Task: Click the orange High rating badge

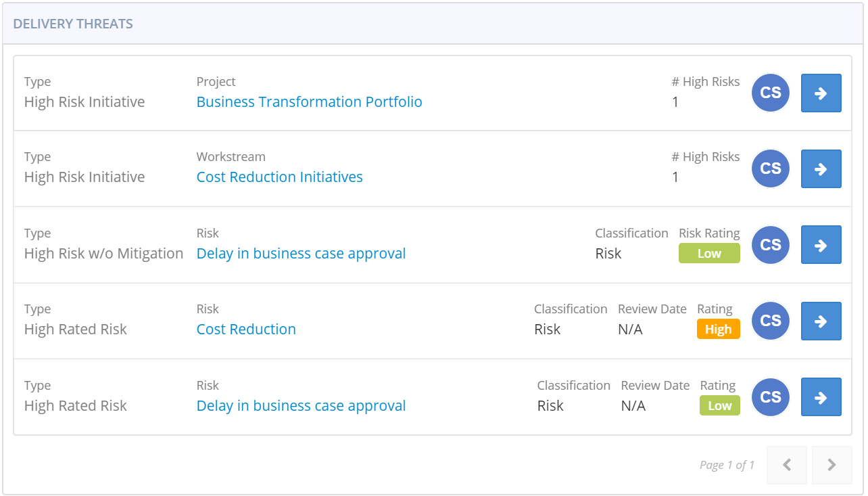Action: (718, 330)
